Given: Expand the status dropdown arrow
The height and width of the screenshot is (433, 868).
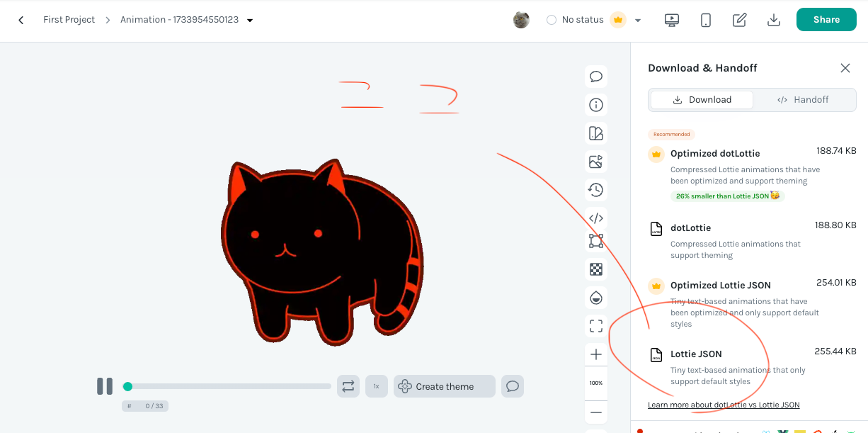Looking at the screenshot, I should (638, 20).
